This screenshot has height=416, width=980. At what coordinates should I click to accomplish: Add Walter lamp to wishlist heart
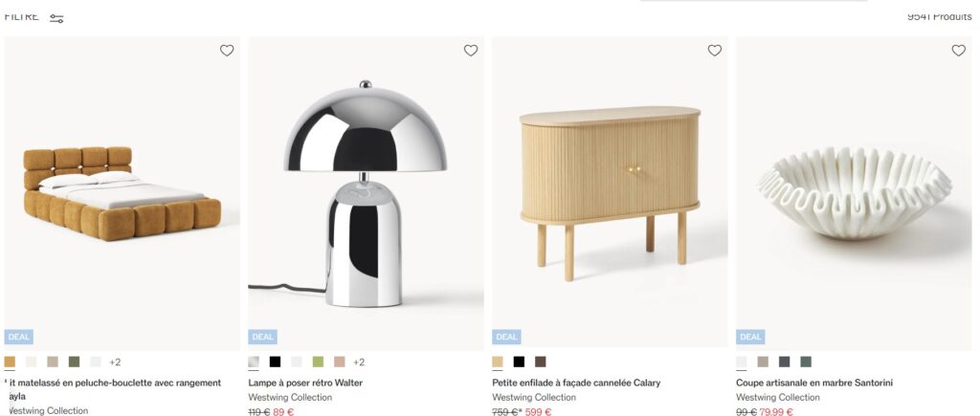point(471,51)
